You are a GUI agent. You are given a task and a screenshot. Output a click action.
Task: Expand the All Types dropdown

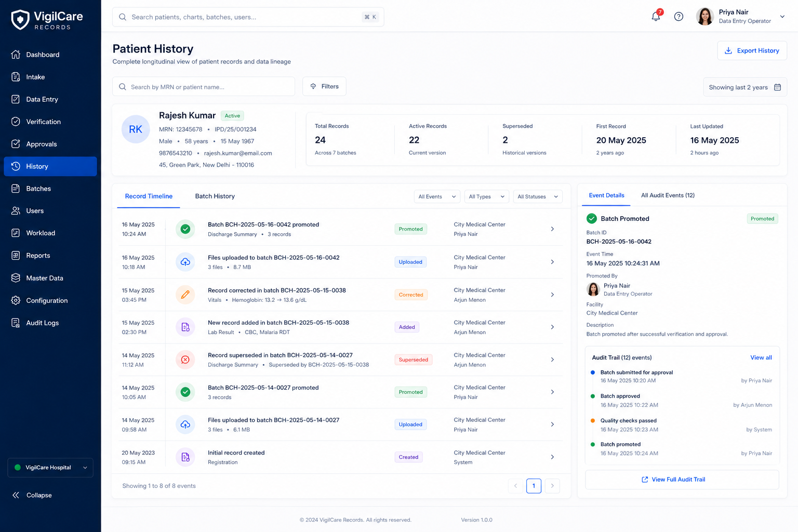click(486, 196)
